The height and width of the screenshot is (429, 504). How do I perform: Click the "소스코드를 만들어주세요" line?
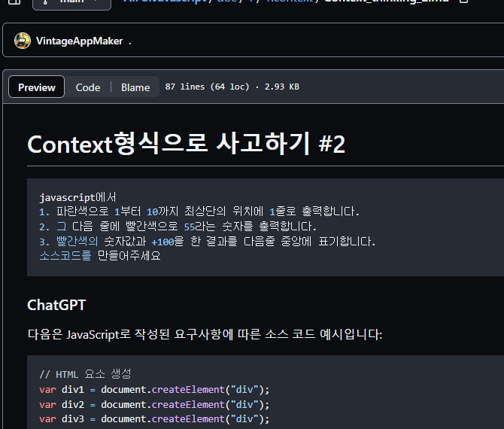pyautogui.click(x=100, y=256)
